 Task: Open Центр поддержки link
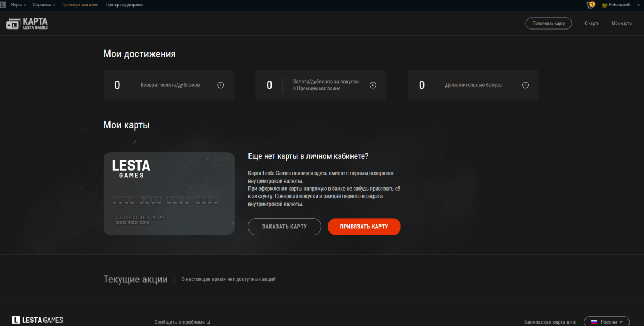pyautogui.click(x=124, y=4)
